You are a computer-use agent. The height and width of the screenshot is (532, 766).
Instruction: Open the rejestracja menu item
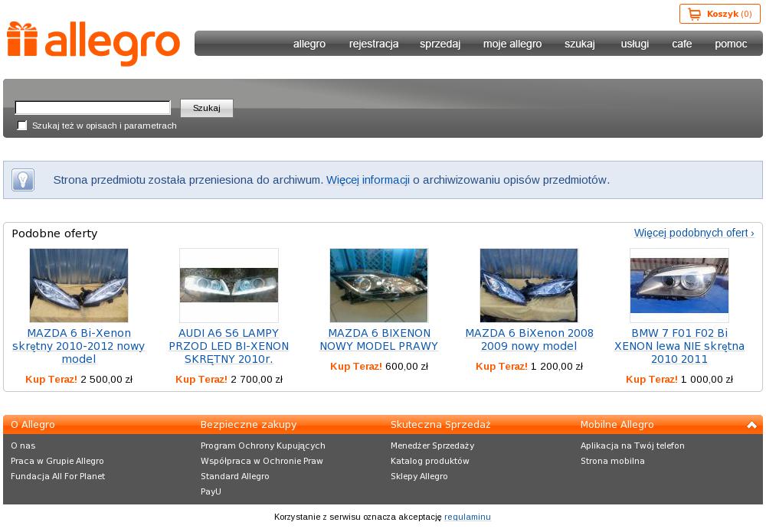374,44
